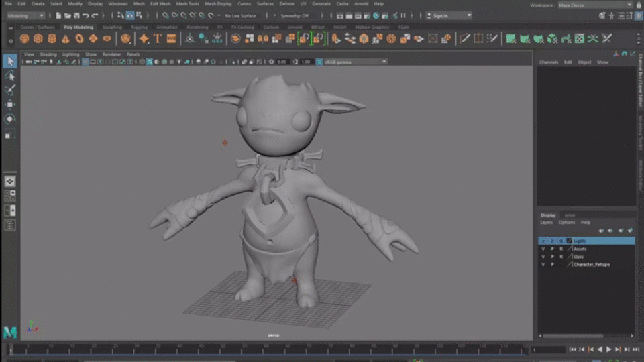Screen dimensions: 644x362
Task: Select the Multi-Cut knife tool icon
Action: pyautogui.click(x=464, y=39)
